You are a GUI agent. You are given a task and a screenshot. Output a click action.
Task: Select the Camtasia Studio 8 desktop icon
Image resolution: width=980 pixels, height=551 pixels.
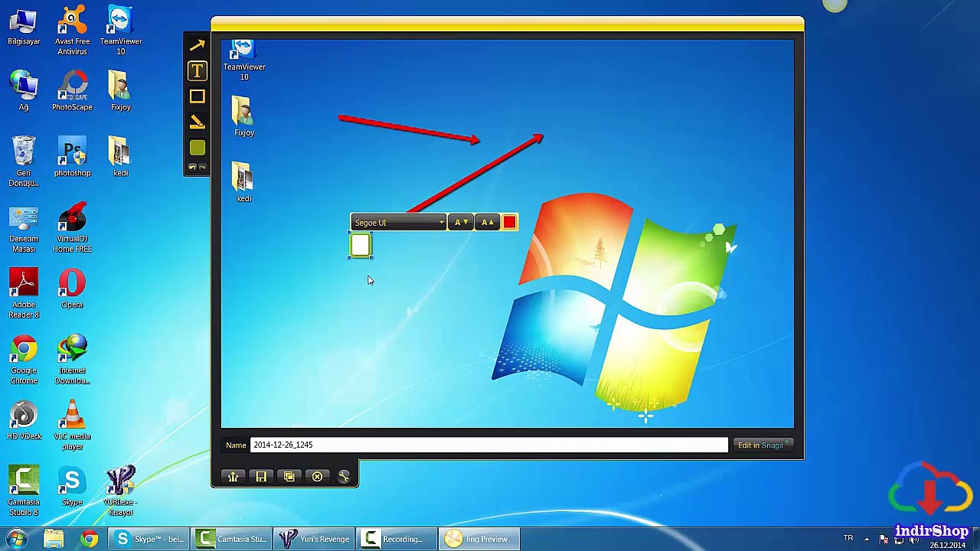point(24,491)
